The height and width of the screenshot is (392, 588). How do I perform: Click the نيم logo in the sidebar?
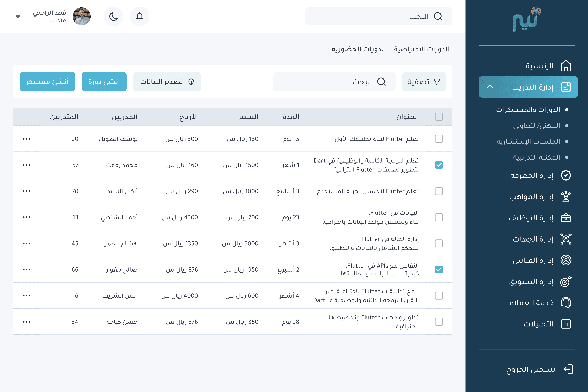527,19
